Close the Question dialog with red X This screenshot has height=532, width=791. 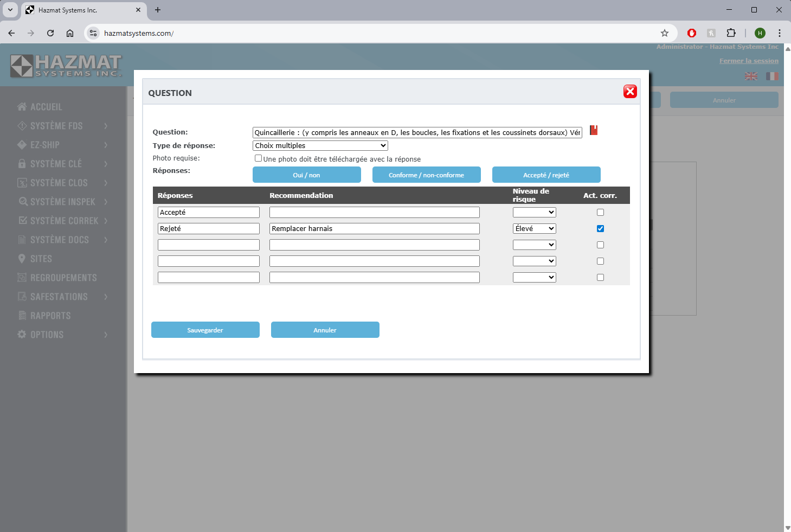629,92
